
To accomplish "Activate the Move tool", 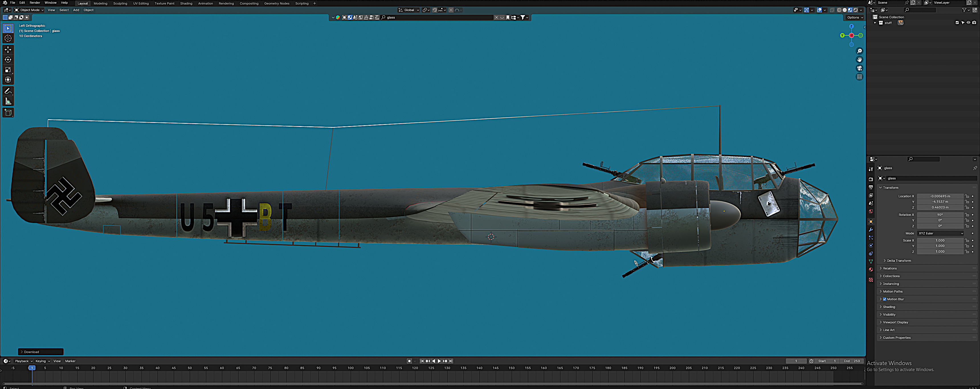I will coord(8,50).
